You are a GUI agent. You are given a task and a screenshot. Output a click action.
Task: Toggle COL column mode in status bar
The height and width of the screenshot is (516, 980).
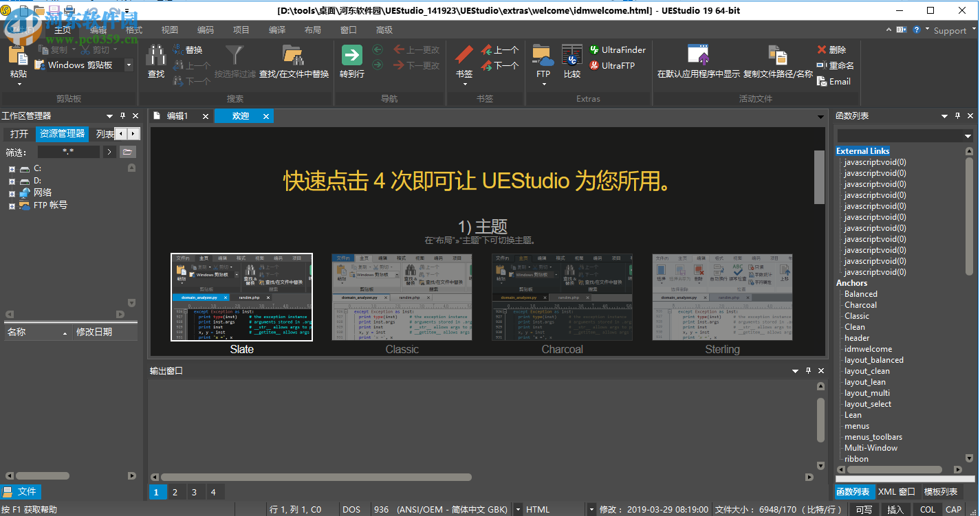(928, 509)
